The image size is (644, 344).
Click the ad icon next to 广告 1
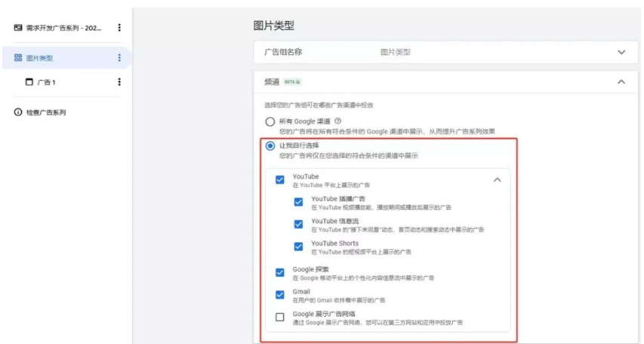pos(29,82)
